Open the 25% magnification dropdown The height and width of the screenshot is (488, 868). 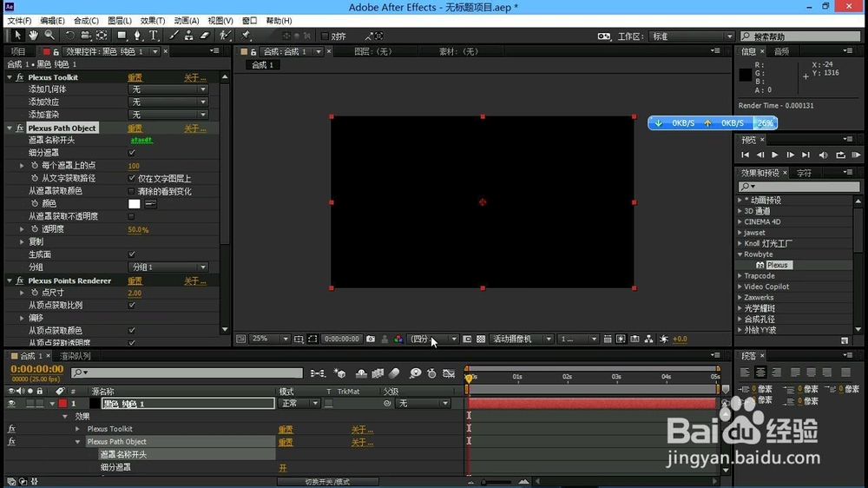pyautogui.click(x=270, y=339)
